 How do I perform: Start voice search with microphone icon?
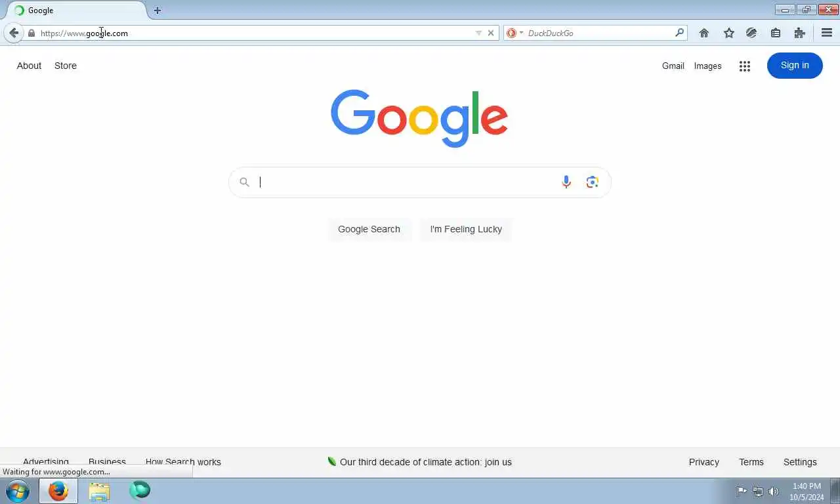pyautogui.click(x=566, y=182)
